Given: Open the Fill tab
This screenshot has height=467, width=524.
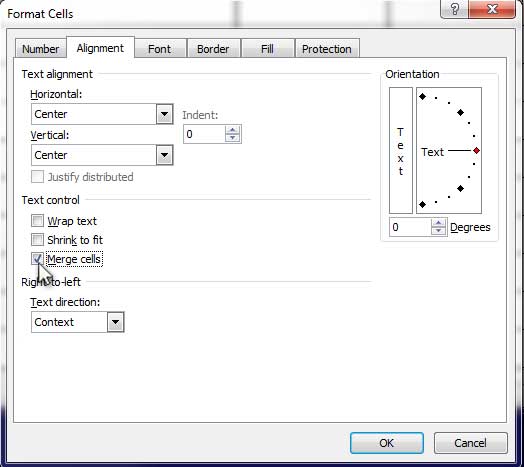Looking at the screenshot, I should [x=267, y=49].
